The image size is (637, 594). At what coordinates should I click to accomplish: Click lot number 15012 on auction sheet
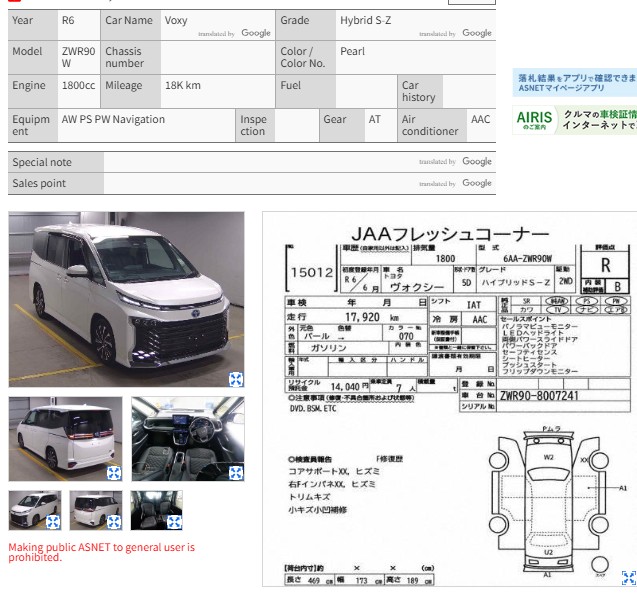pos(312,272)
